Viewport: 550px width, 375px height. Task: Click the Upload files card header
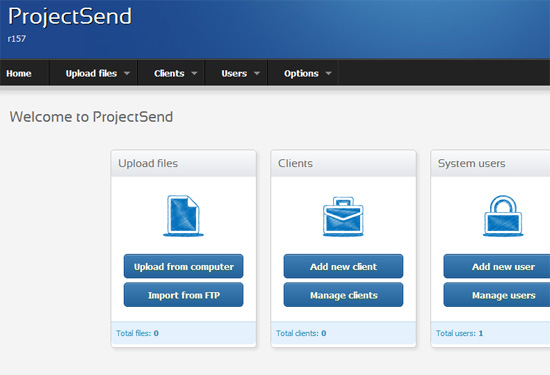tap(183, 163)
